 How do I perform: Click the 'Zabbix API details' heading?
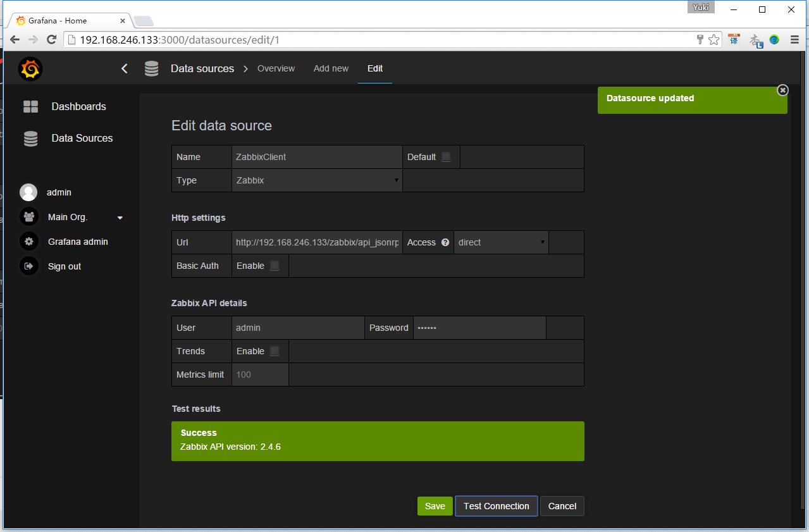click(209, 303)
